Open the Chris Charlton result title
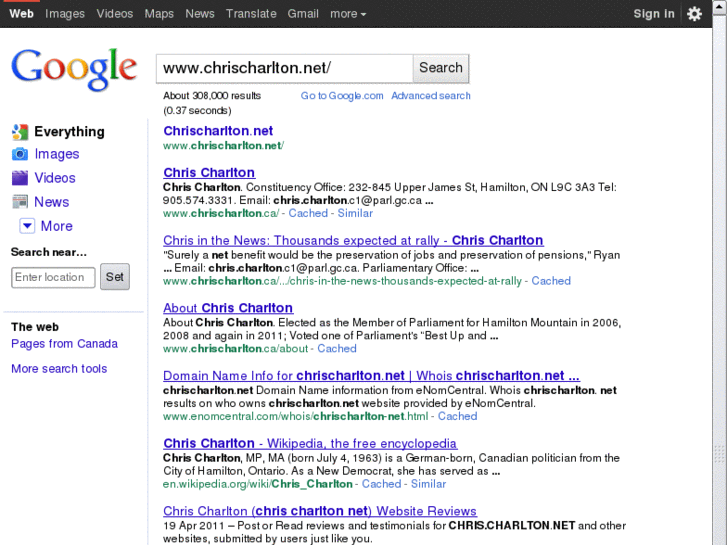The image size is (727, 545). 209,173
